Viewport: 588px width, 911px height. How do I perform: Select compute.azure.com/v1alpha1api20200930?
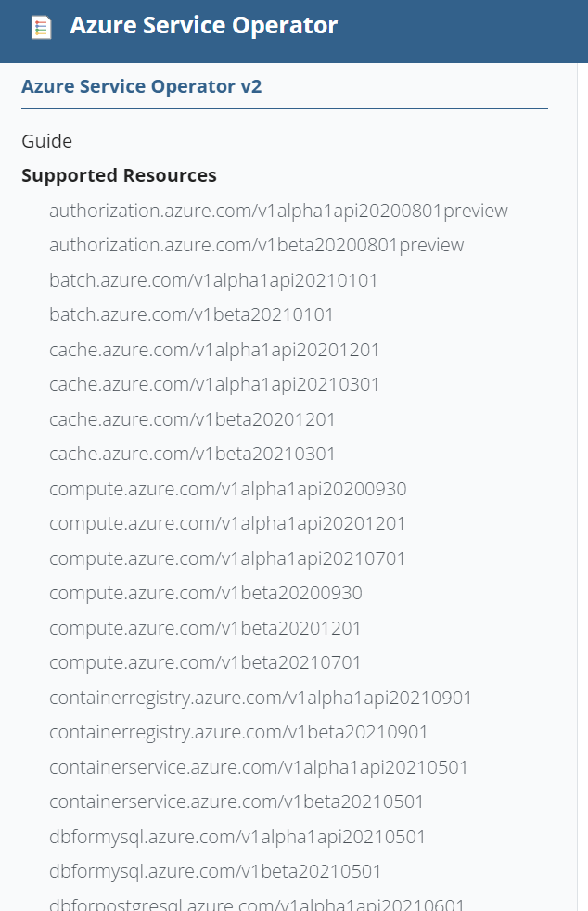point(227,488)
